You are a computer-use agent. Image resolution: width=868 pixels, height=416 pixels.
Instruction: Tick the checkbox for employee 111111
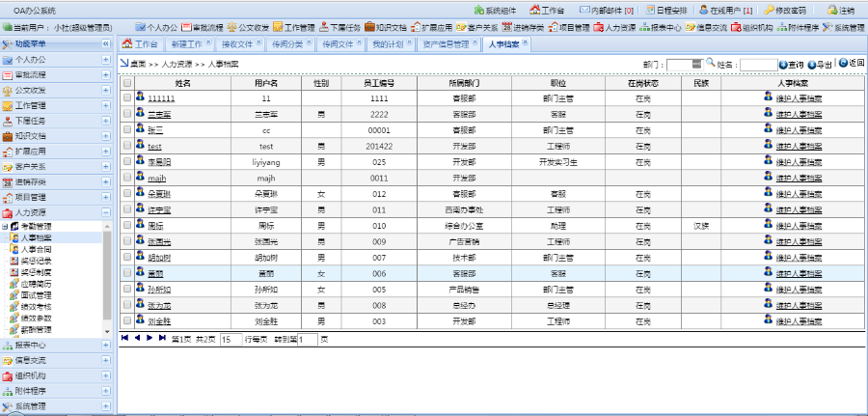click(x=127, y=97)
